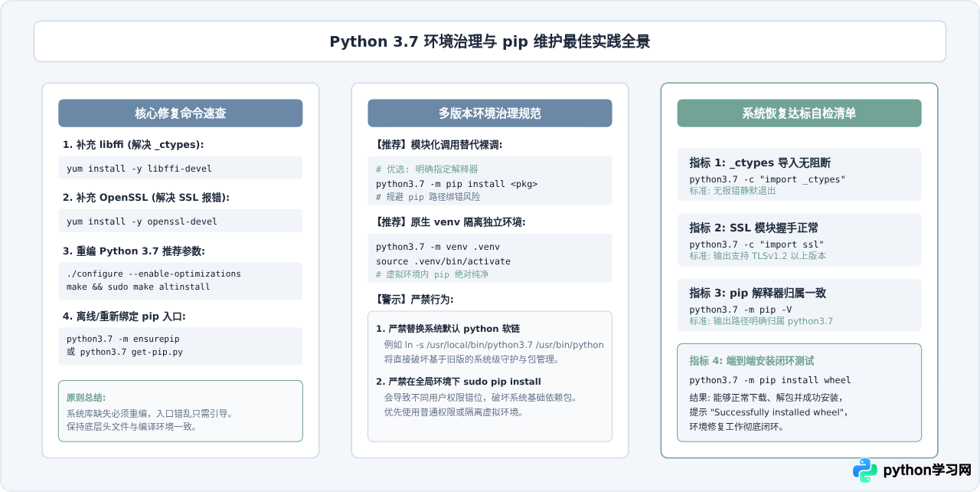Screen dimensions: 980x492
Task: Click the 'ln -s /usr/local/bin/python3.7 /usr/bin/python' example
Action: [494, 345]
